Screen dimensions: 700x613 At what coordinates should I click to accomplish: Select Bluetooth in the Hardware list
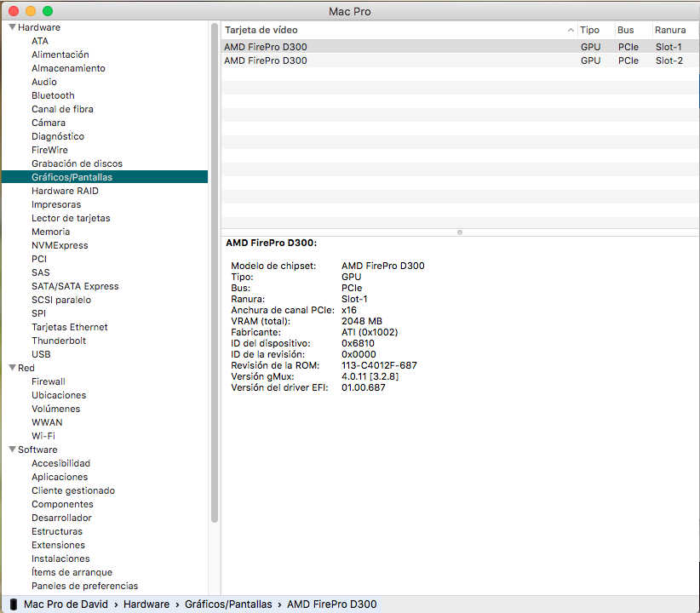[53, 95]
